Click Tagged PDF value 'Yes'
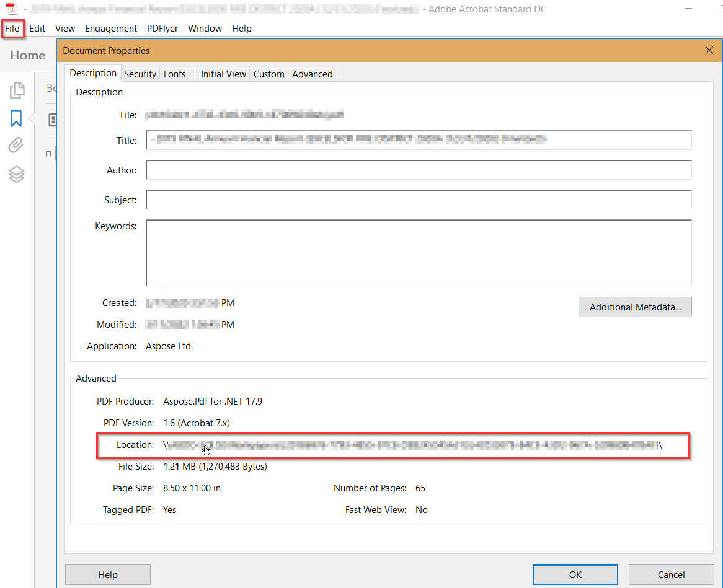The image size is (723, 588). [x=169, y=510]
